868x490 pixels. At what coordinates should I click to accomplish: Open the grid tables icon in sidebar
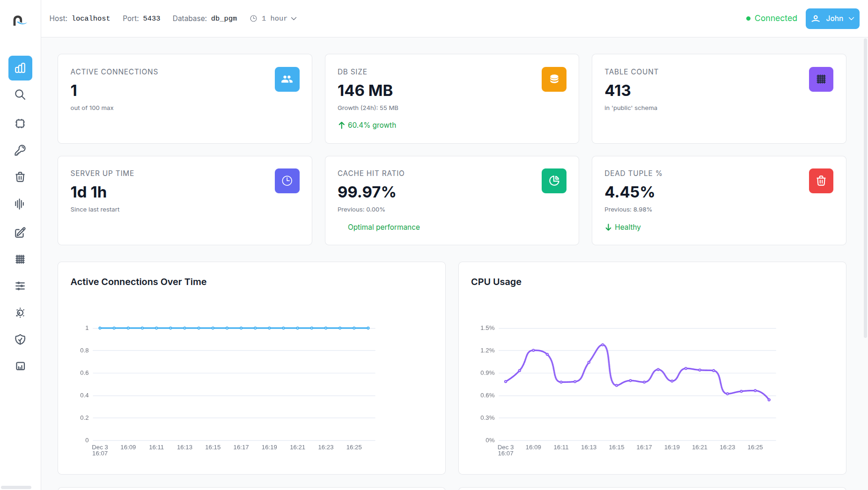point(20,259)
